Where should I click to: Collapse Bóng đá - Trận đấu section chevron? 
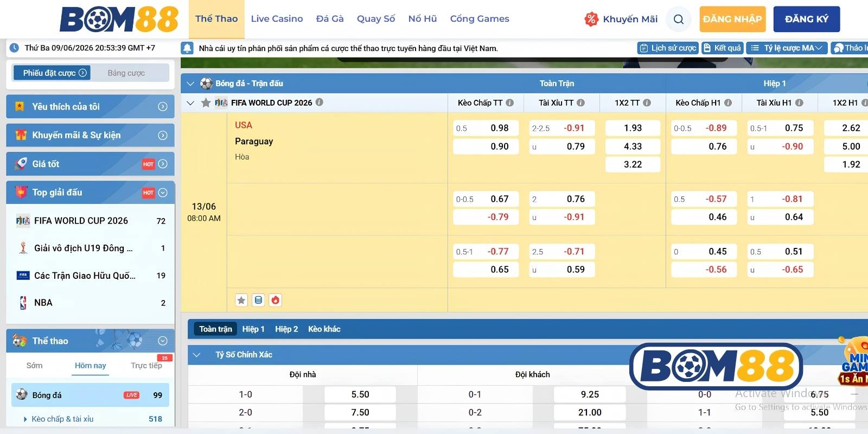[x=190, y=84]
